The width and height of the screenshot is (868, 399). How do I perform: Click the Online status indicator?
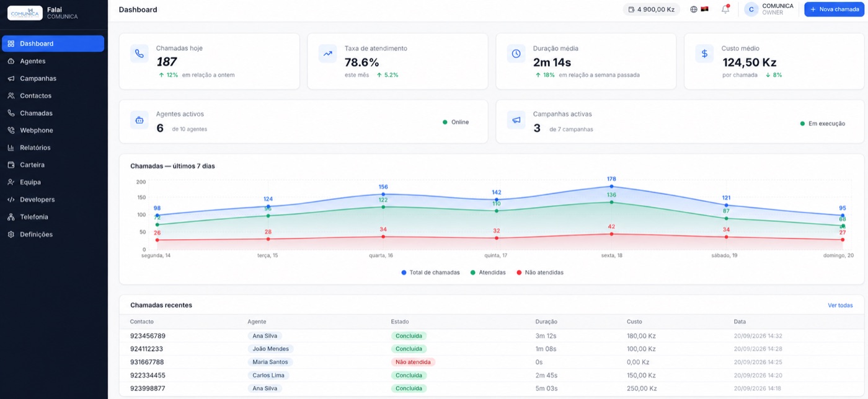click(456, 122)
